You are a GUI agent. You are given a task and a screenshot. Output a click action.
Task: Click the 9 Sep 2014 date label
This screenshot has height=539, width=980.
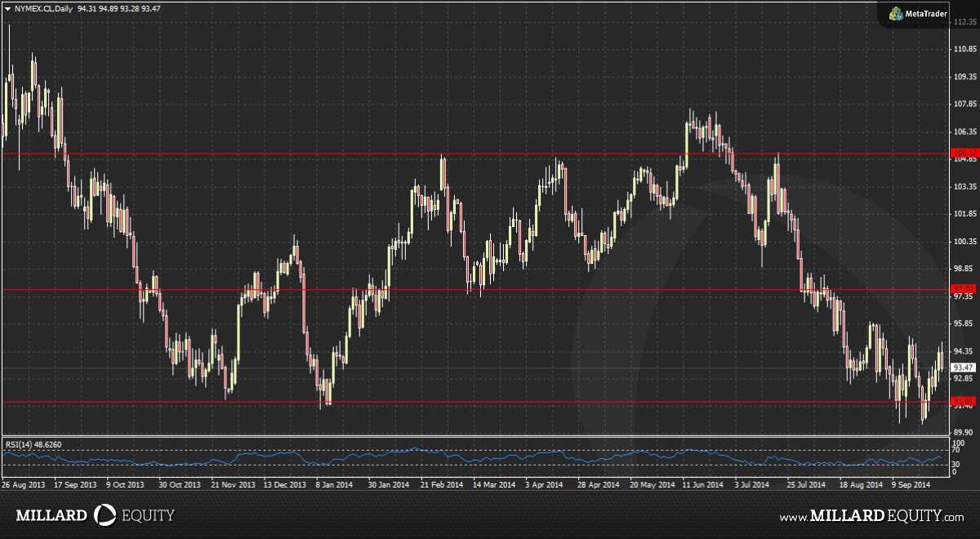[x=911, y=484]
